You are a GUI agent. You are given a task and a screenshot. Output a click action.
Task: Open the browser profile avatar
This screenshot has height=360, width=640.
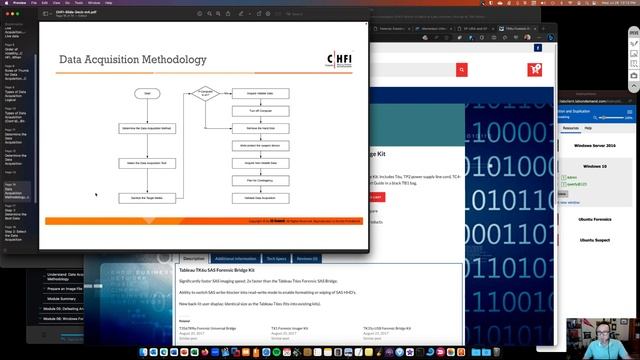pos(527,38)
